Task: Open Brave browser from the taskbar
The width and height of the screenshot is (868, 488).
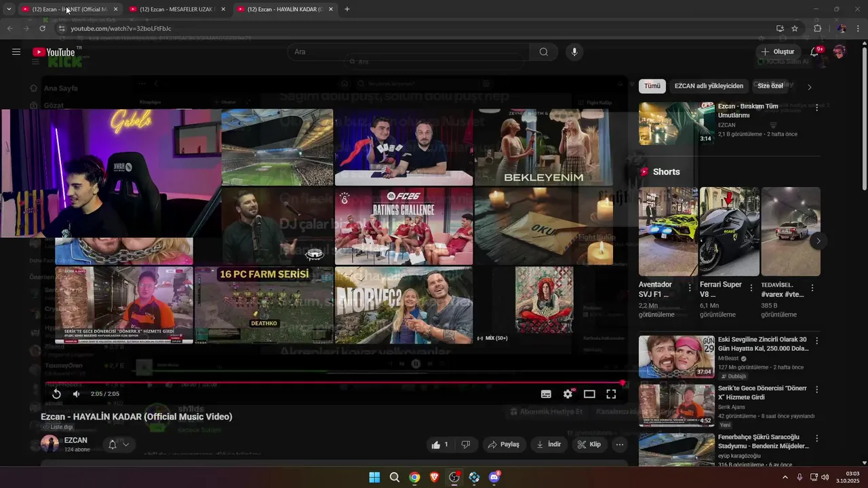Action: [x=434, y=477]
